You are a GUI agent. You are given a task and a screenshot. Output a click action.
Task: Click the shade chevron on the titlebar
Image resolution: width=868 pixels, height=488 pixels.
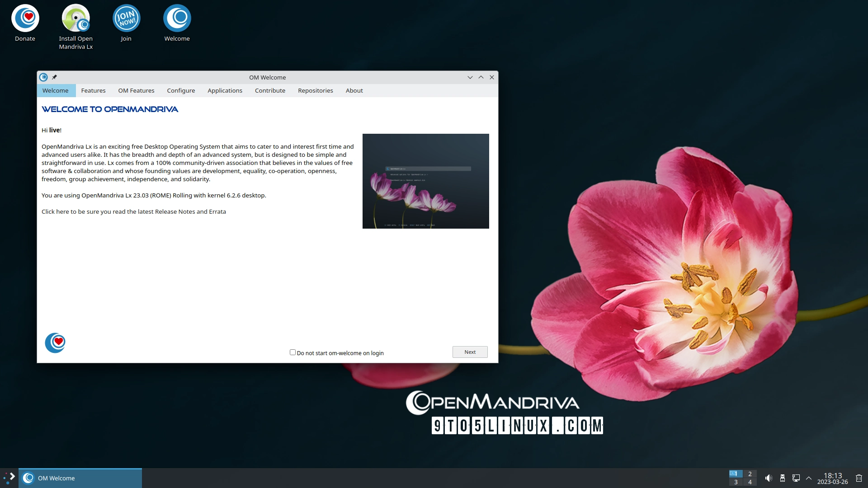pos(470,77)
